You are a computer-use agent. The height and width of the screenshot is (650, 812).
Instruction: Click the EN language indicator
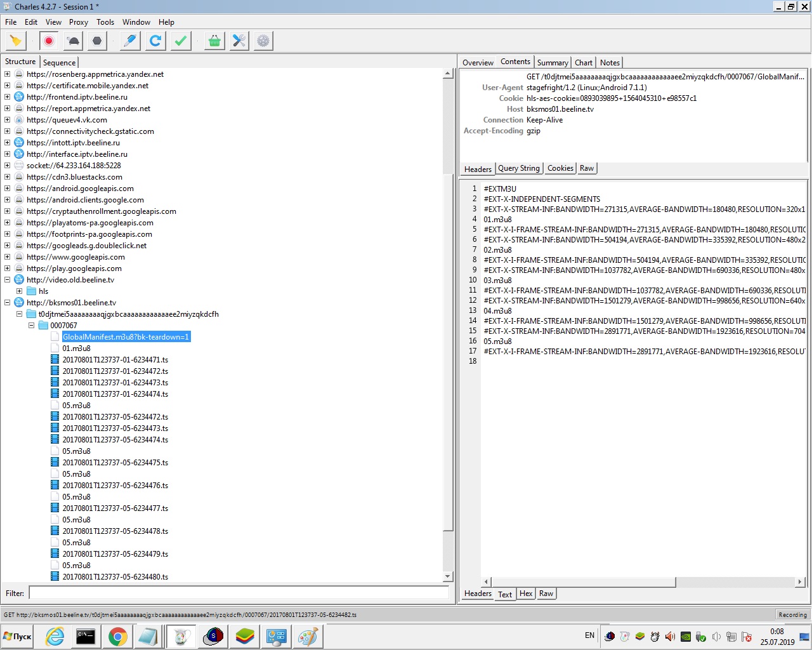point(589,635)
